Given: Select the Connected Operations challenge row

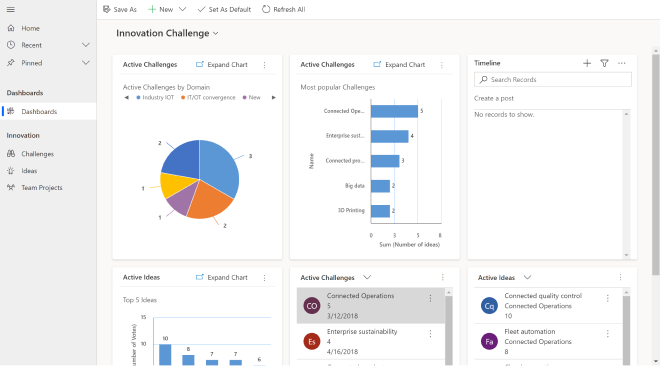Looking at the screenshot, I should 371,306.
